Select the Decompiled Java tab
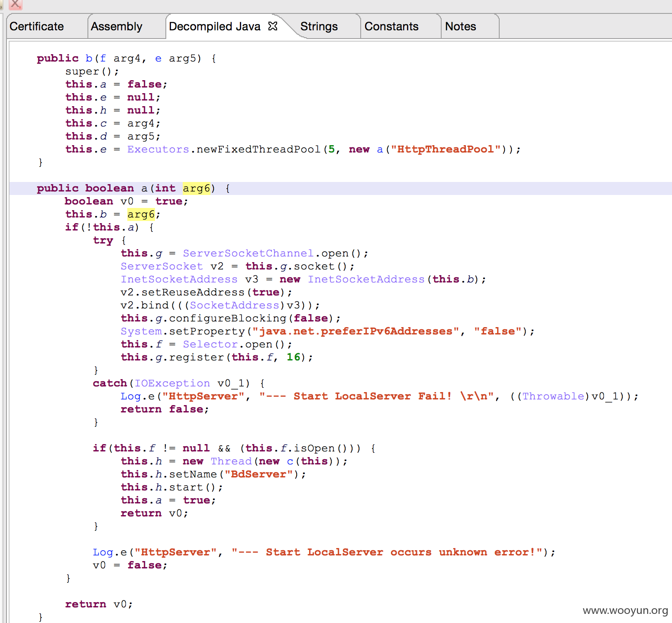 click(x=215, y=26)
